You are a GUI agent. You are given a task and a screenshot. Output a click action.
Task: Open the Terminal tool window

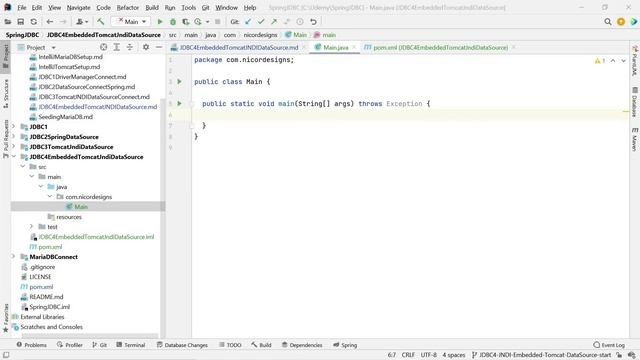click(131, 345)
